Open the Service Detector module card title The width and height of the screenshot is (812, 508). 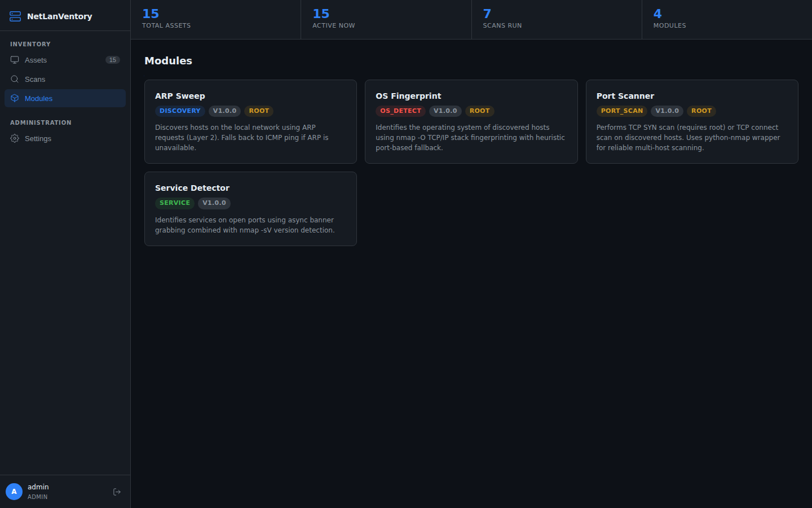[x=192, y=188]
